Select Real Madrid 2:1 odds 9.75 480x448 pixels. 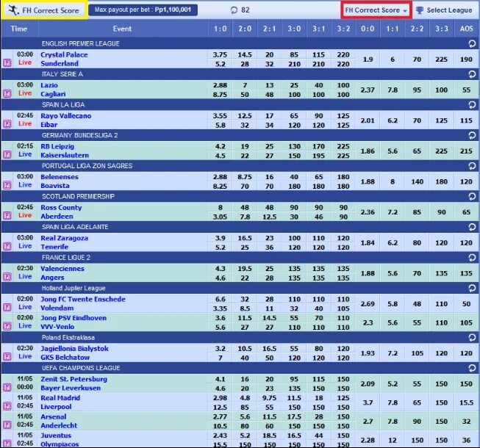pos(269,398)
